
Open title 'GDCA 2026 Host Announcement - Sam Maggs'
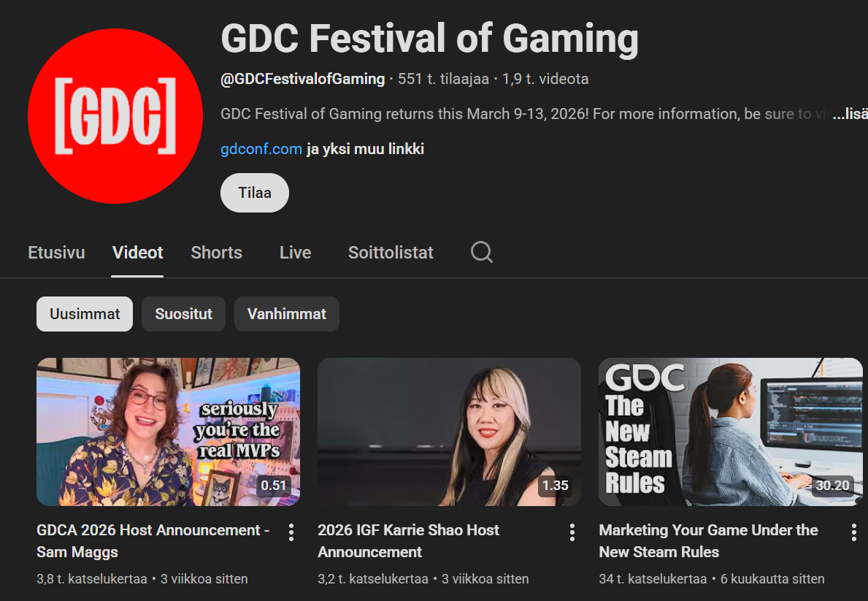(153, 541)
